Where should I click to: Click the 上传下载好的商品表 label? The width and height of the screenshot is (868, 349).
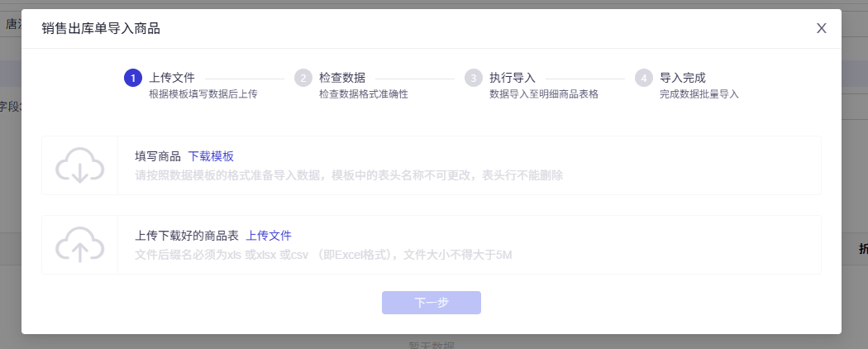click(187, 236)
